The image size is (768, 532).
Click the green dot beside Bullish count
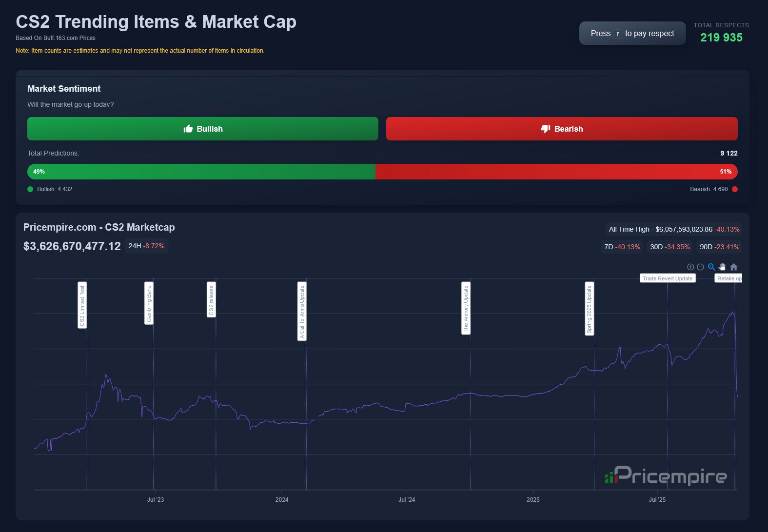[x=30, y=189]
